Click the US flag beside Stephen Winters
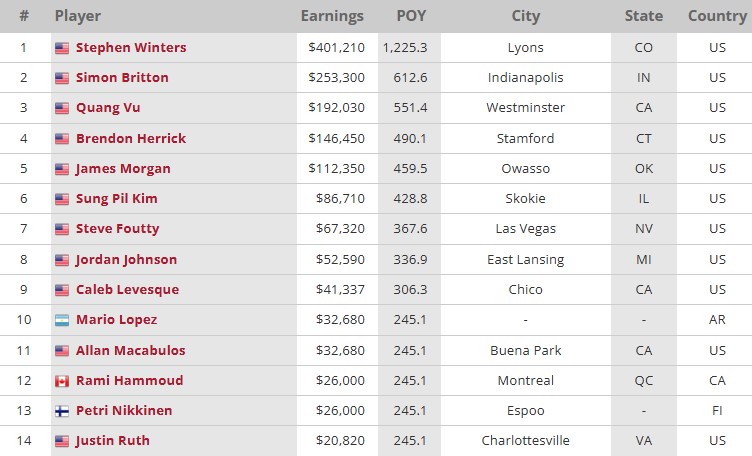Image resolution: width=752 pixels, height=456 pixels. tap(62, 48)
